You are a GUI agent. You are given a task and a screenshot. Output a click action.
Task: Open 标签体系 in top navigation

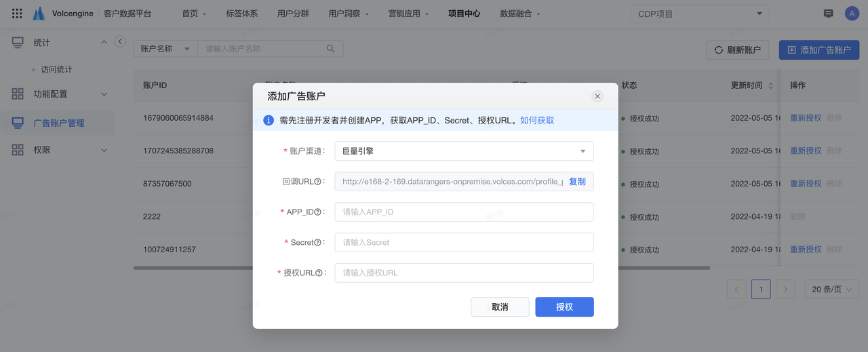[x=241, y=14]
